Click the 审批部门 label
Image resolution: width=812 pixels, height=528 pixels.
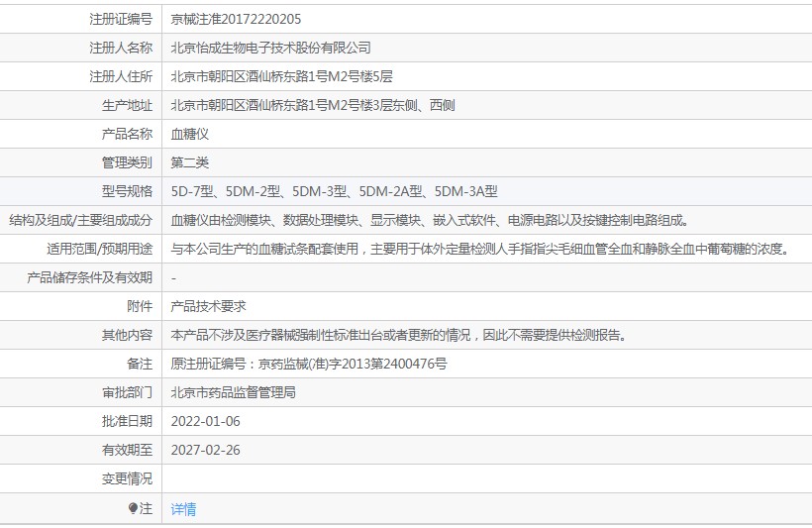coord(127,392)
